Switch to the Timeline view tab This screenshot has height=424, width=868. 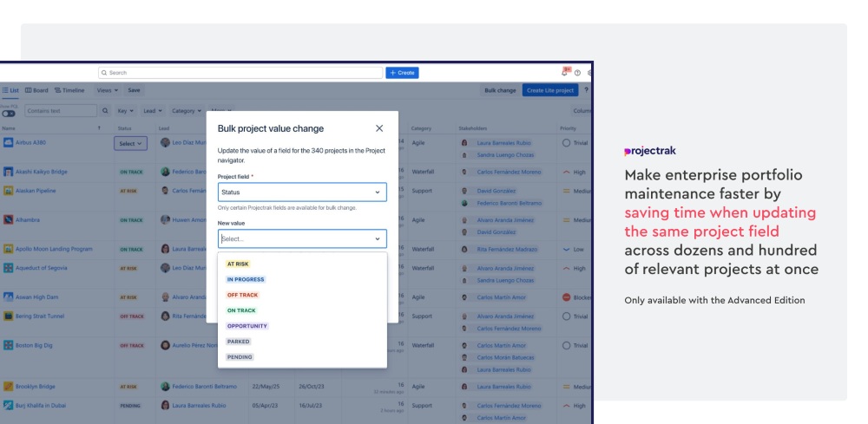pos(69,90)
